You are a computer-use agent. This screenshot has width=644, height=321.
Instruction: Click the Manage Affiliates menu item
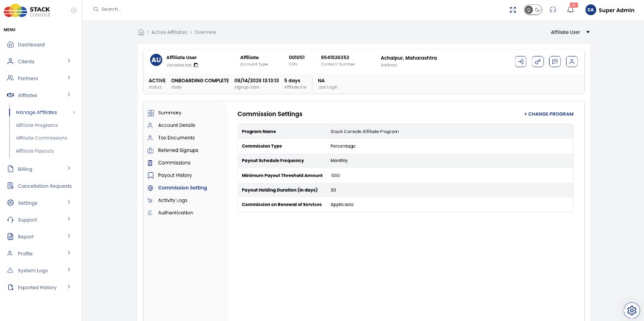(36, 112)
